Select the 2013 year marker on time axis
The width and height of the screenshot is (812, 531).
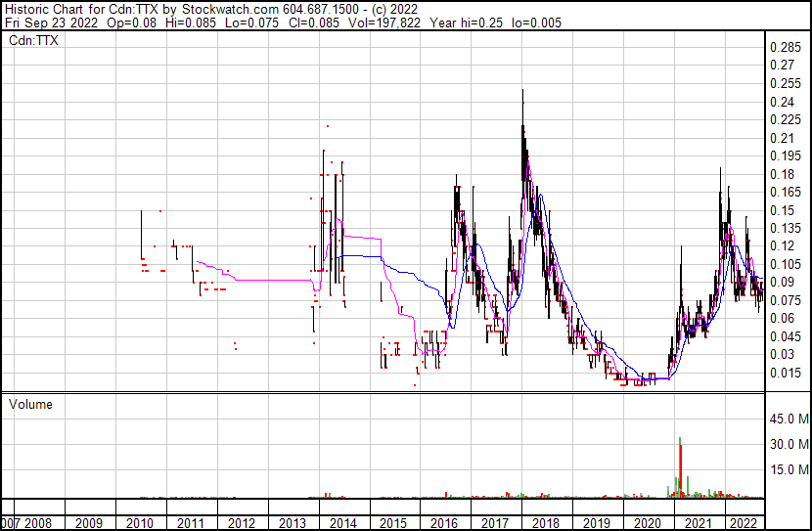pyautogui.click(x=292, y=523)
